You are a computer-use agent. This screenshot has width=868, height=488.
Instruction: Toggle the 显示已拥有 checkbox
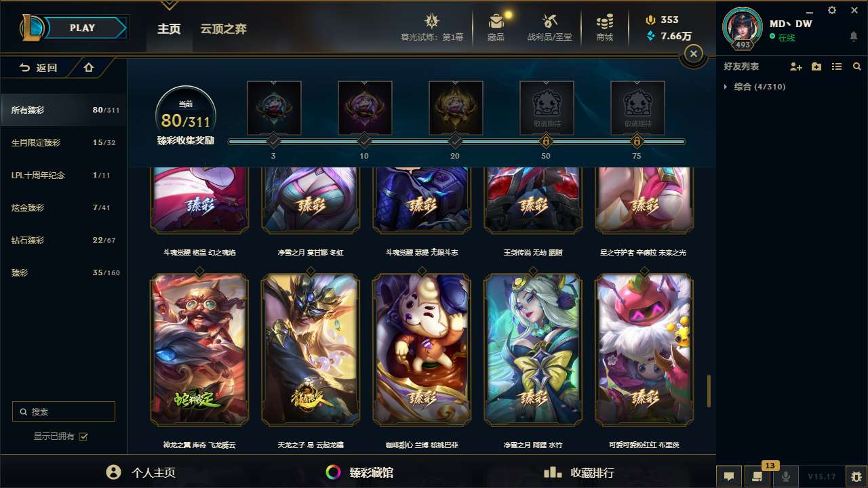[83, 436]
